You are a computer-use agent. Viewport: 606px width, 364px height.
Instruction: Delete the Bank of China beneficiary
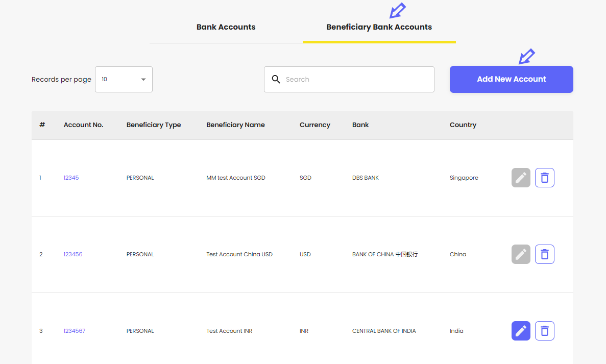click(544, 254)
